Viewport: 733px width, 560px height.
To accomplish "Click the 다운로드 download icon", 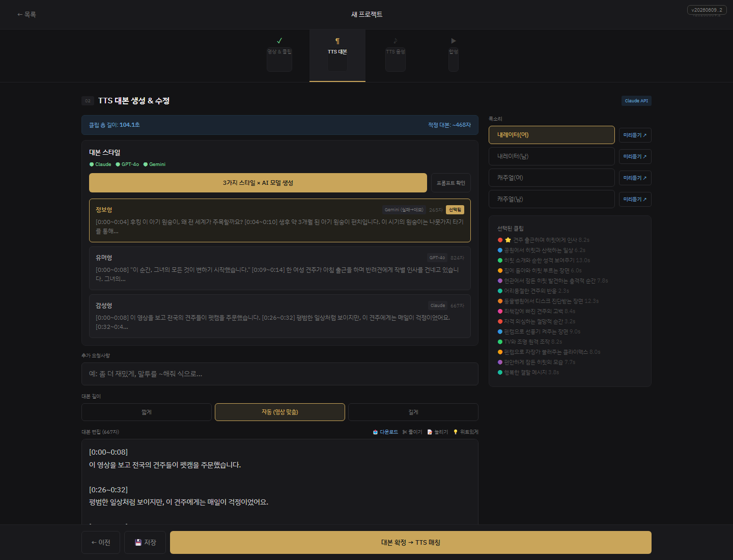I will click(375, 432).
